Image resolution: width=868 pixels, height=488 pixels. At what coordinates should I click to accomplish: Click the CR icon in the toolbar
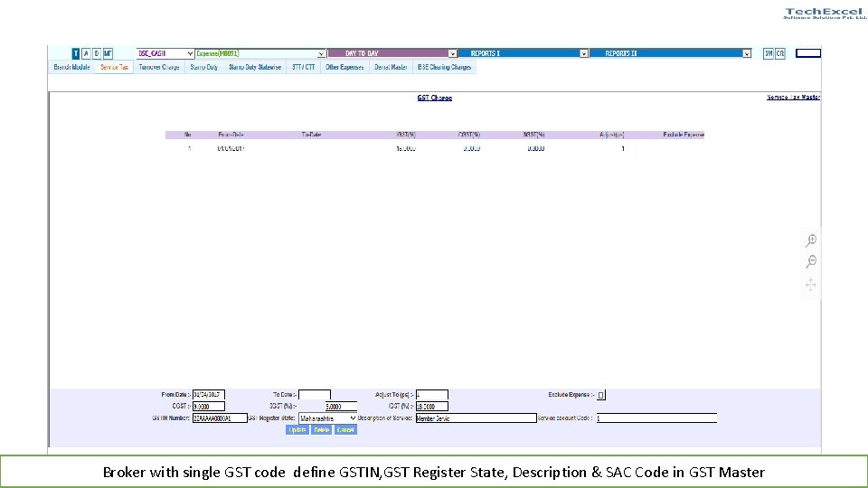tap(780, 53)
